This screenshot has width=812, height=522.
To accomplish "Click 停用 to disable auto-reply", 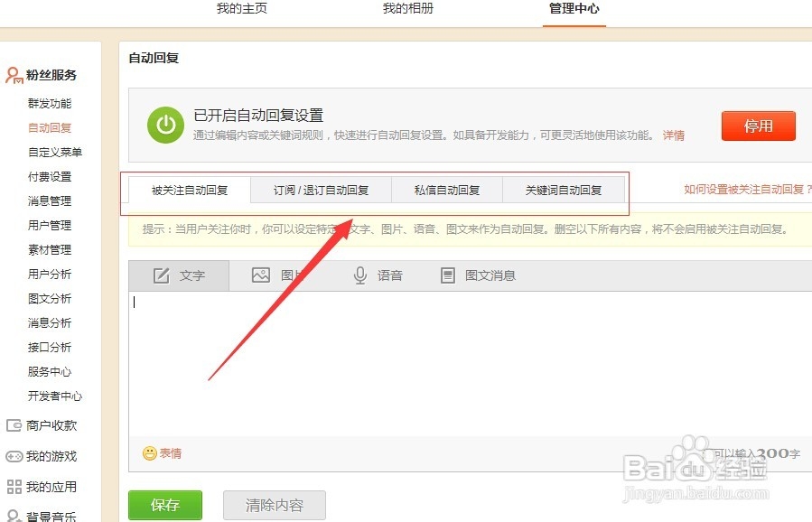I will (758, 126).
